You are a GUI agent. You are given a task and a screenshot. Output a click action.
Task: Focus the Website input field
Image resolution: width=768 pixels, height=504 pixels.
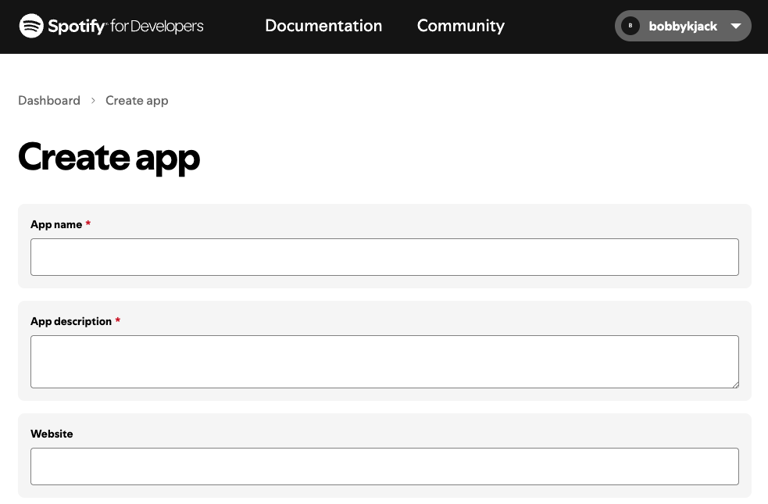point(384,466)
